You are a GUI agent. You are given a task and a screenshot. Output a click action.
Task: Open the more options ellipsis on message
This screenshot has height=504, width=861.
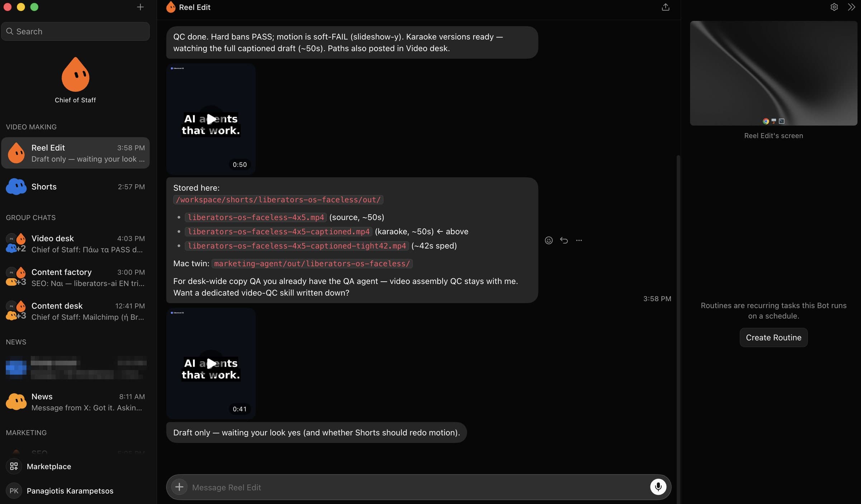(579, 240)
